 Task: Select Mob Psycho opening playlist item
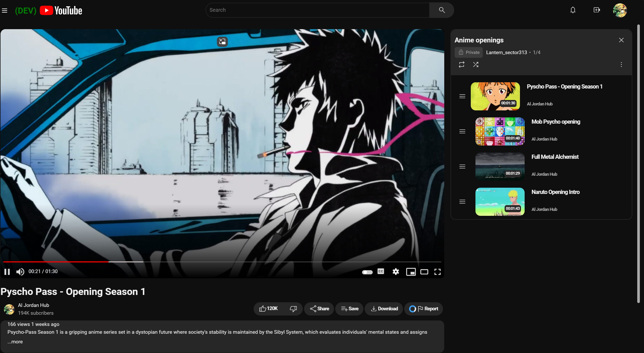pyautogui.click(x=556, y=122)
